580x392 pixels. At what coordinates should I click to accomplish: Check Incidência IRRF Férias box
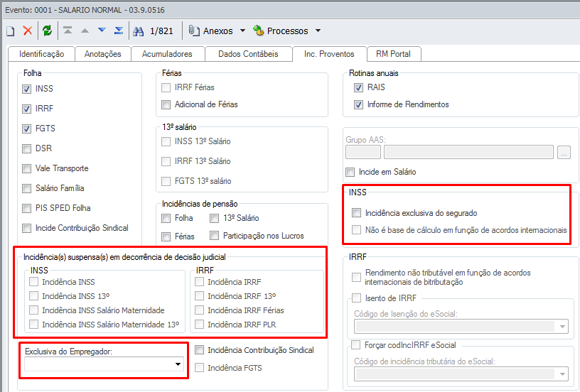[x=199, y=310]
